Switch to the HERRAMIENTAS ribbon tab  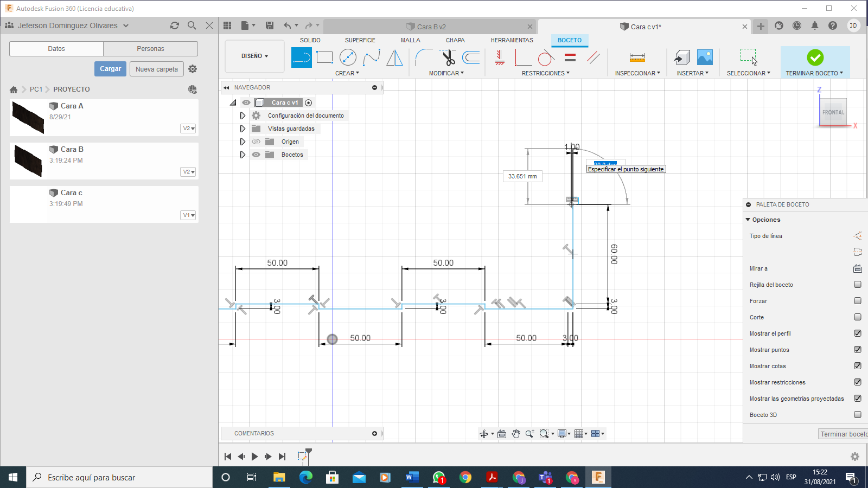tap(512, 40)
